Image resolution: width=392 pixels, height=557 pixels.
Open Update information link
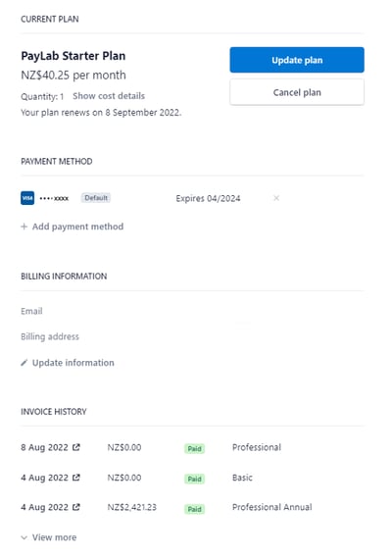pos(73,363)
